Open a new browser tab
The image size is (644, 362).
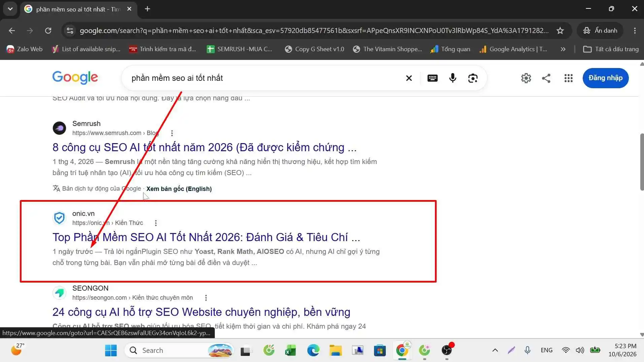point(147,9)
